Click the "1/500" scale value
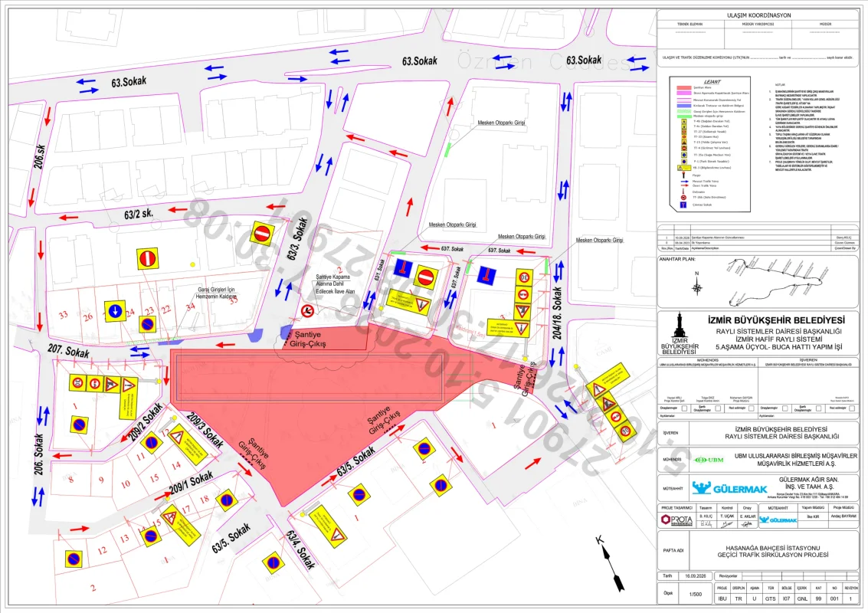Image resolution: width=868 pixels, height=613 pixels. (x=696, y=594)
